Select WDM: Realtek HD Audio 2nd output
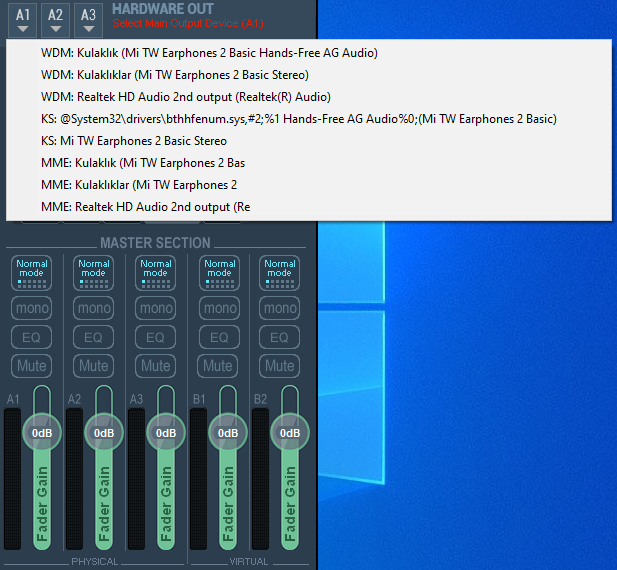 pyautogui.click(x=308, y=97)
